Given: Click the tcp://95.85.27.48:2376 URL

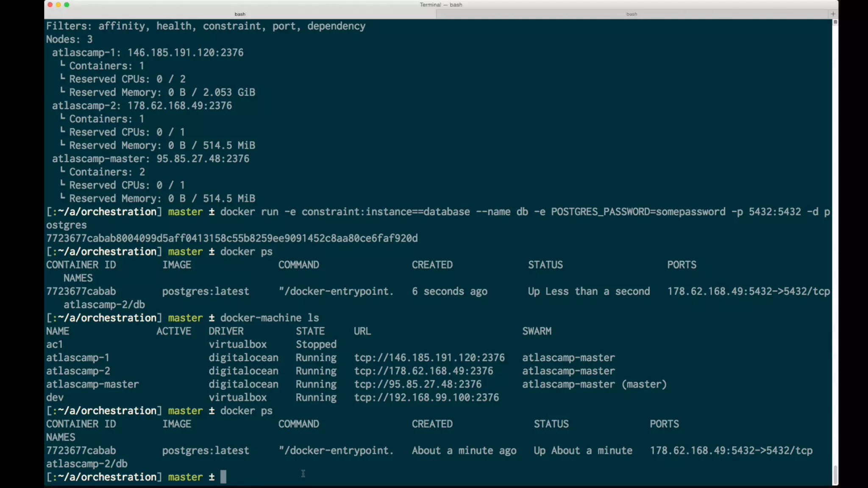Looking at the screenshot, I should 417,384.
